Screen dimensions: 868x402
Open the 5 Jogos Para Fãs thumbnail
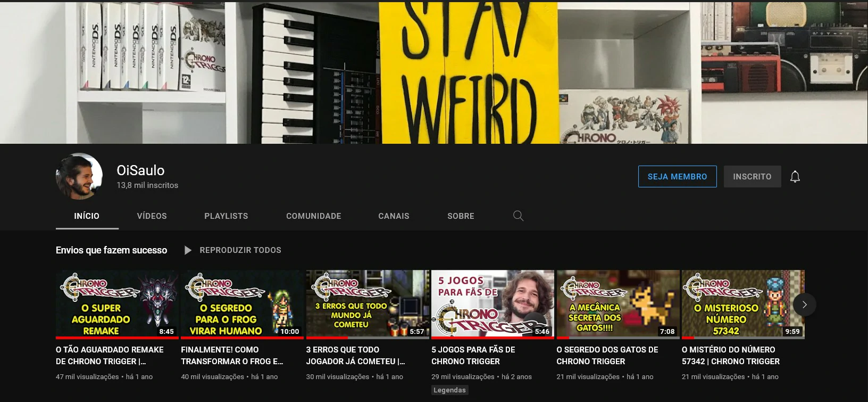(x=493, y=304)
